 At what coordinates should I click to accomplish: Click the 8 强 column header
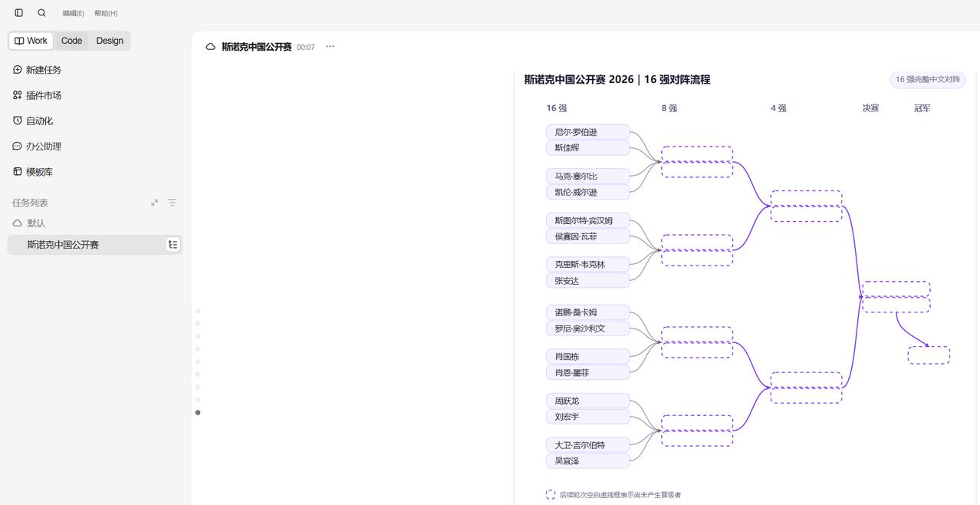pyautogui.click(x=669, y=108)
